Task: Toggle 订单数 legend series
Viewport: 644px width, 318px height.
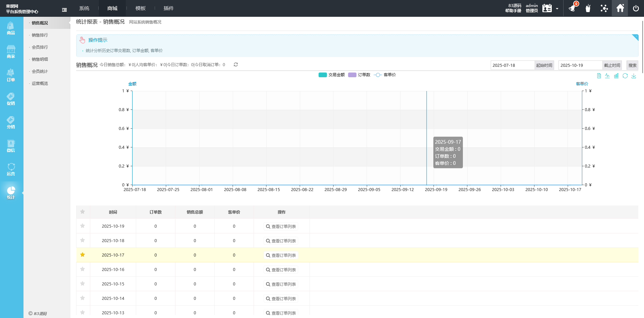Action: (359, 75)
